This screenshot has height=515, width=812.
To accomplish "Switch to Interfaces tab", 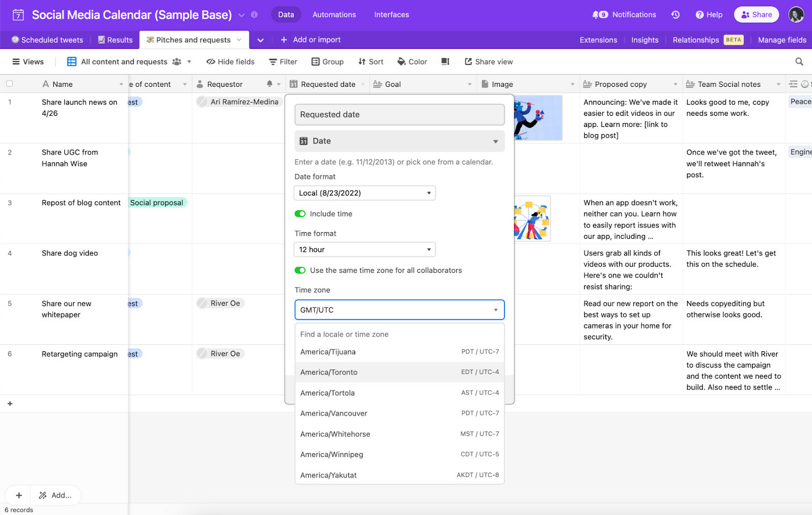I will [391, 15].
